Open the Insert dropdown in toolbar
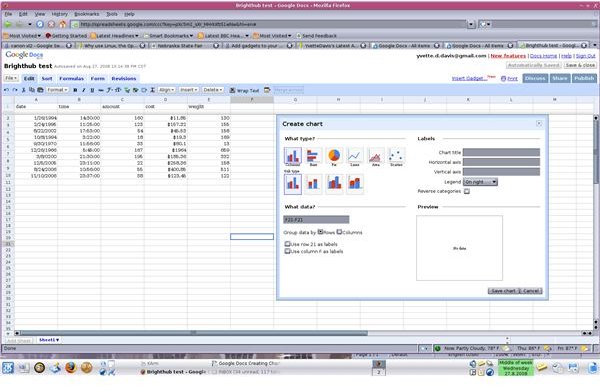This screenshot has width=600, height=386. pyautogui.click(x=189, y=90)
